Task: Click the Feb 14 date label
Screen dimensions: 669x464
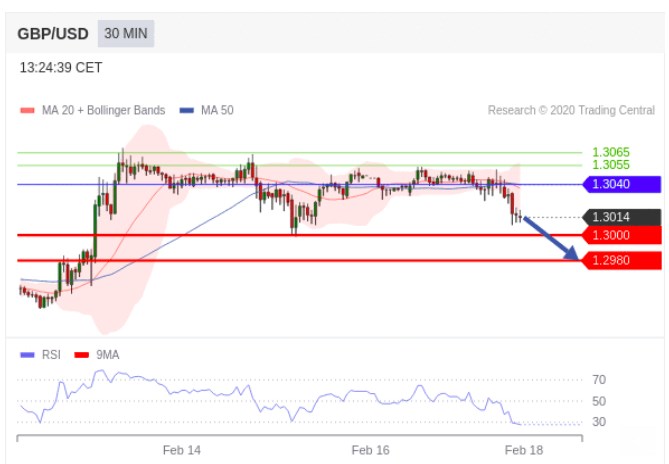Action: [181, 450]
